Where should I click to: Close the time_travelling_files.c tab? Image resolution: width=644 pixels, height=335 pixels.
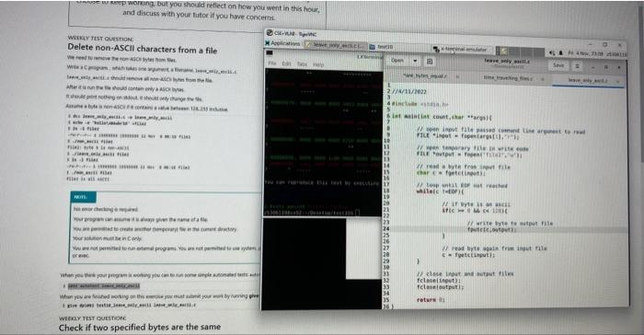pyautogui.click(x=542, y=78)
